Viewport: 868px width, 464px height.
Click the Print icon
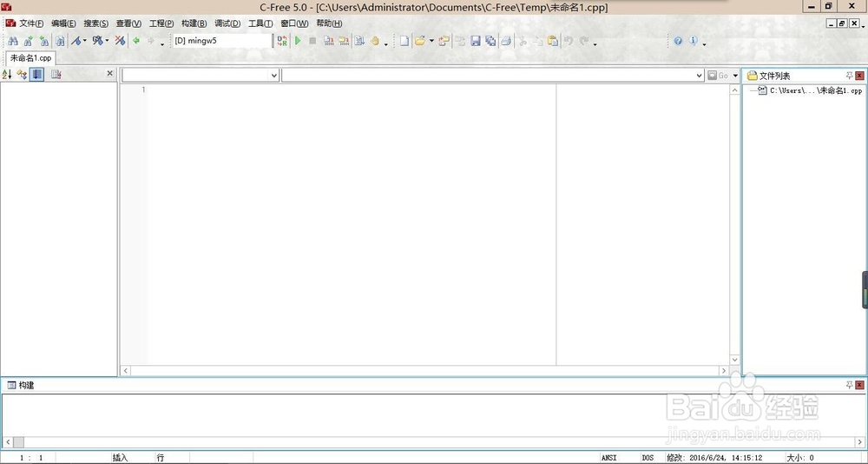pyautogui.click(x=506, y=41)
